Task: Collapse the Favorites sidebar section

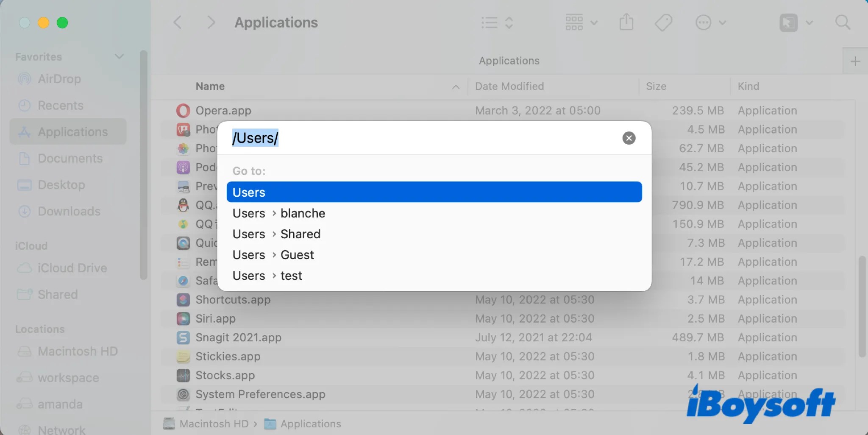Action: pos(120,56)
